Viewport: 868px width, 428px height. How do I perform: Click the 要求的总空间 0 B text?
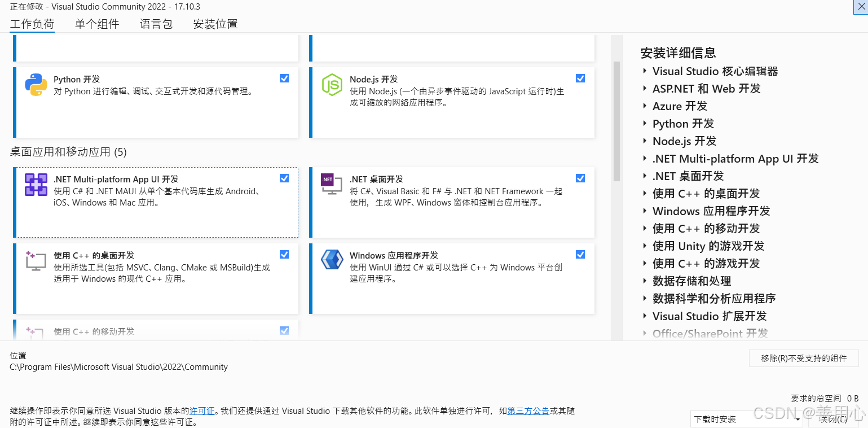[x=825, y=399]
